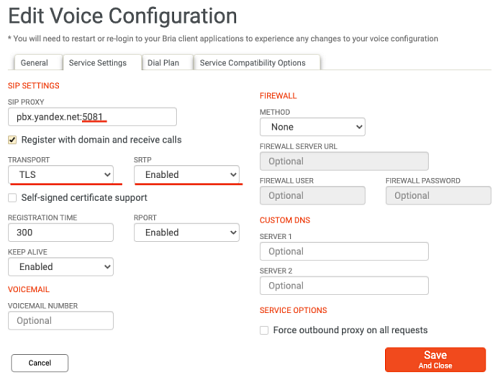Enable Force outbound proxy on all requests
The width and height of the screenshot is (498, 381).
click(264, 330)
